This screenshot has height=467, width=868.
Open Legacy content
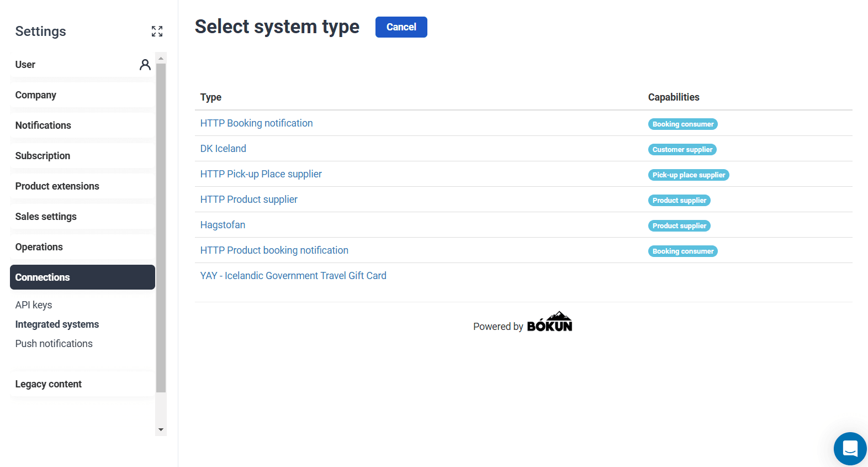click(x=82, y=384)
